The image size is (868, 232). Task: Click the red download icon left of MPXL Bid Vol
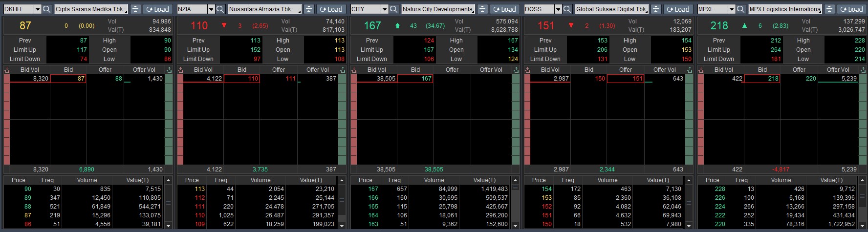[x=701, y=70]
